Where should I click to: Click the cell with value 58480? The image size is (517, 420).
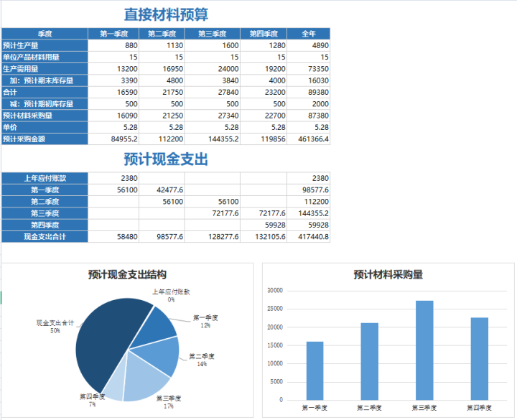pos(113,237)
